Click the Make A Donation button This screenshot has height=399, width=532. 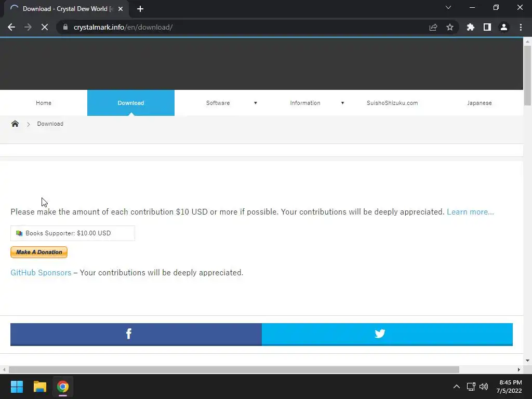39,252
